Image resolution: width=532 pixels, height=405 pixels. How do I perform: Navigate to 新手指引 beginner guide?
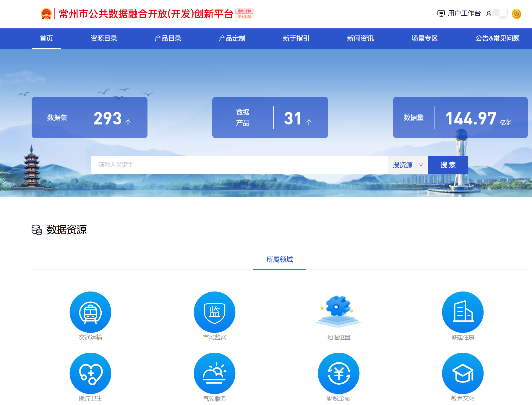click(296, 38)
